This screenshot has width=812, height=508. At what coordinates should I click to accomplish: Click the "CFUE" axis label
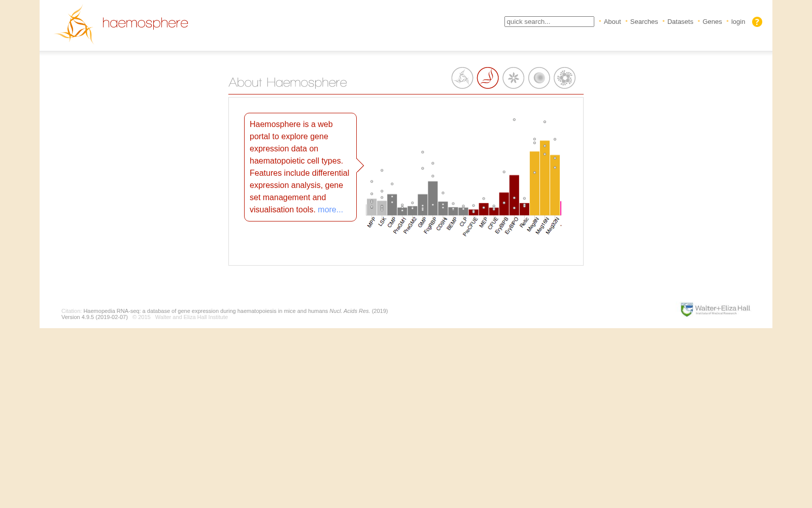coord(493,224)
